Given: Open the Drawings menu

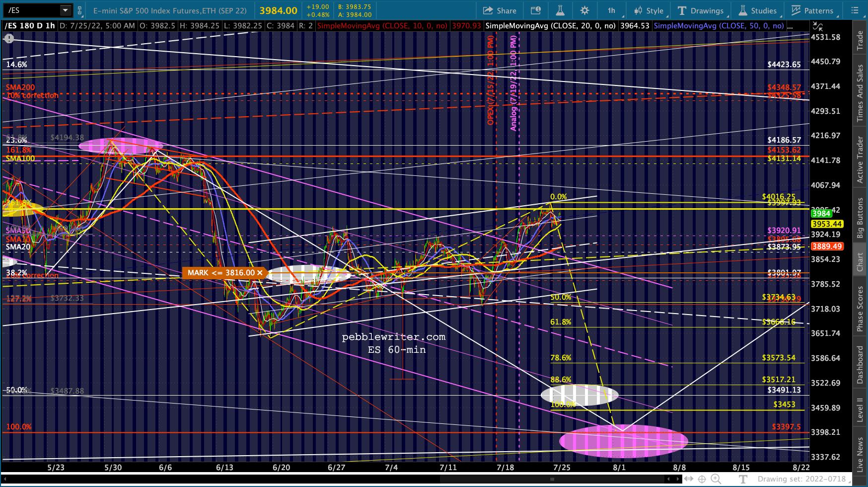Looking at the screenshot, I should click(701, 10).
